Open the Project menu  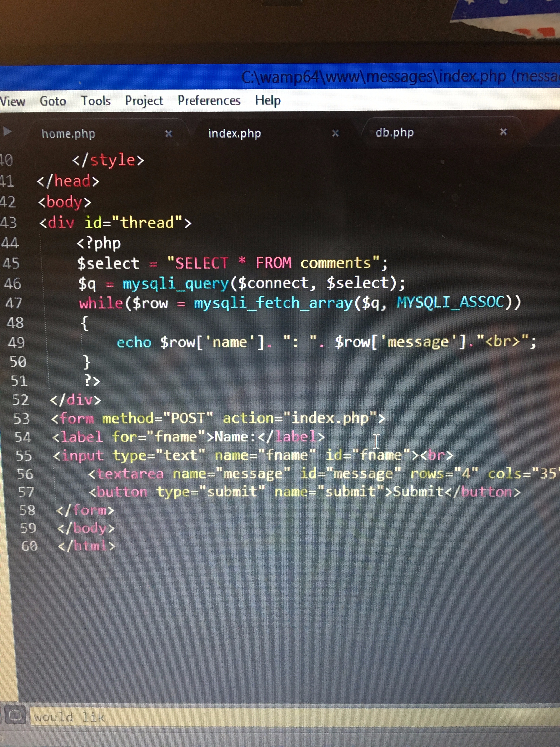click(144, 101)
